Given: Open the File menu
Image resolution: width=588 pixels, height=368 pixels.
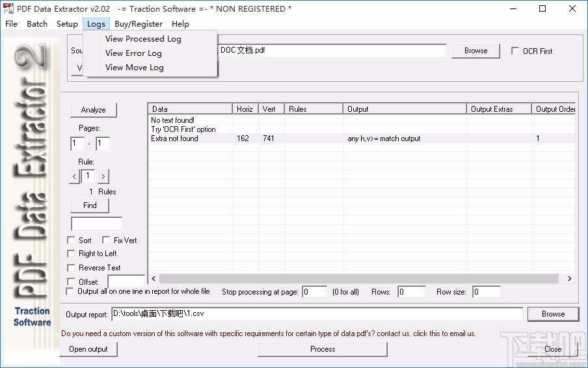Looking at the screenshot, I should [11, 23].
